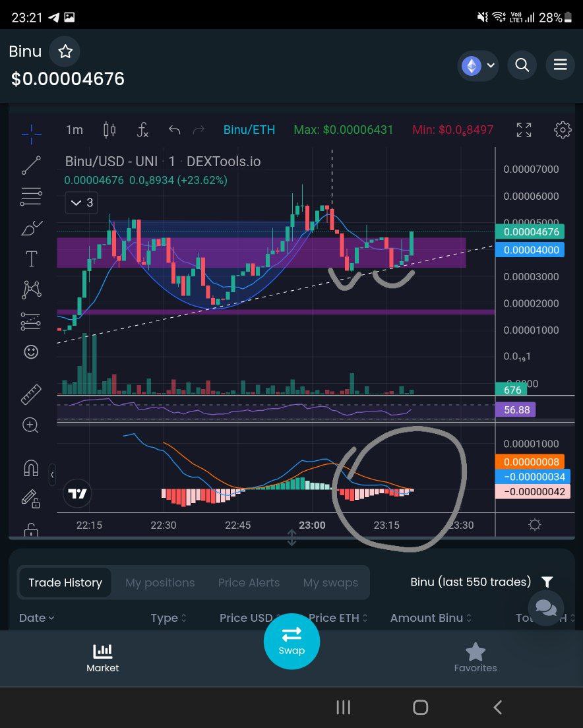Click the $0.00004676 header price
This screenshot has width=583, height=728.
pos(68,79)
